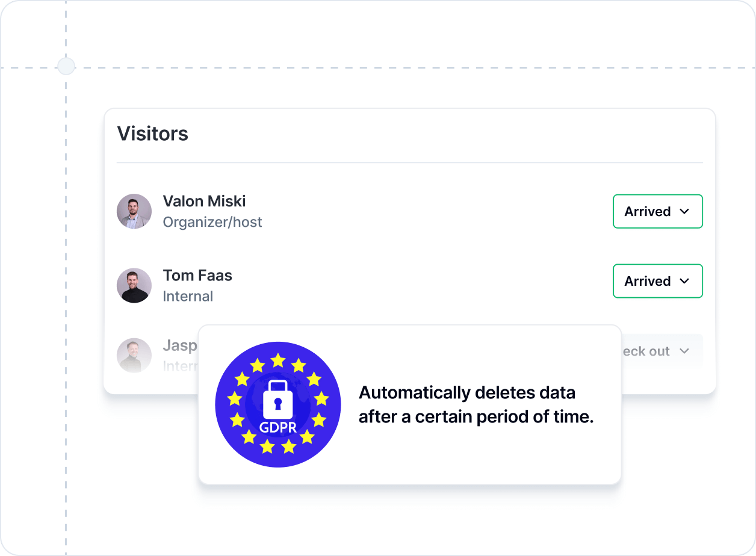Select the Visitors panel heading

(152, 134)
